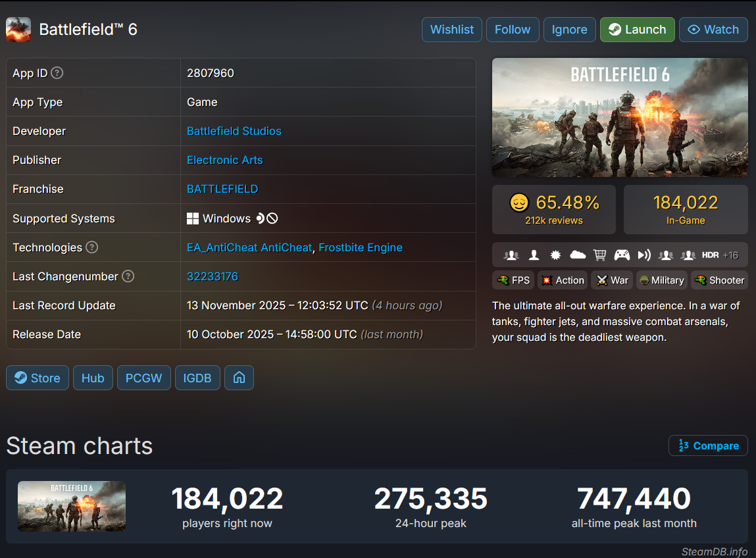
Task: Click the cloud feature icon
Action: [578, 255]
